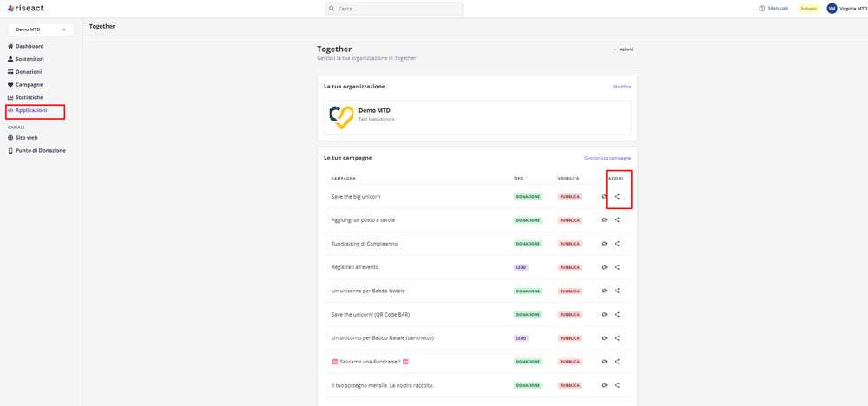This screenshot has width=868, height=406.
Task: Toggle visibility of Il tuo sostegno mensile campaign
Action: (604, 385)
